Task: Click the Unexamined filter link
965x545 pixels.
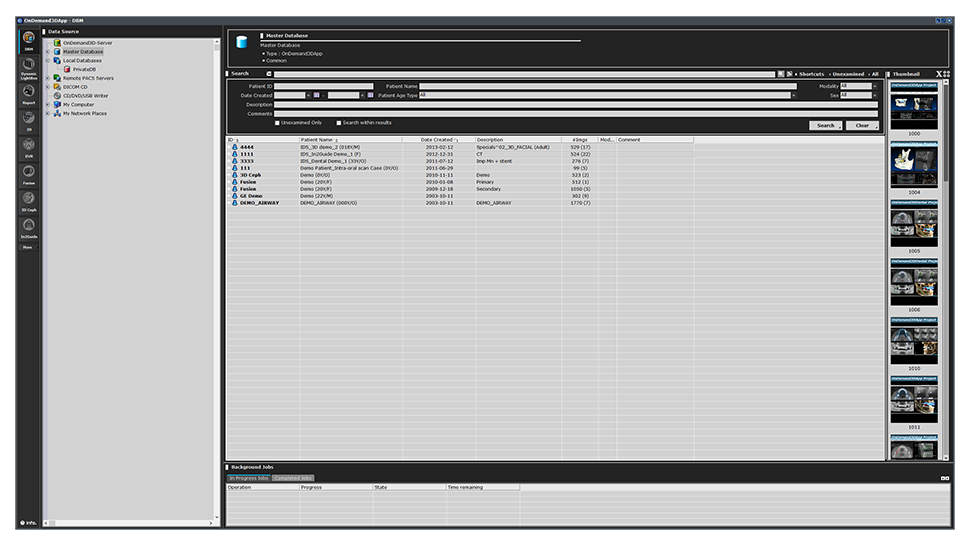Action: 848,74
